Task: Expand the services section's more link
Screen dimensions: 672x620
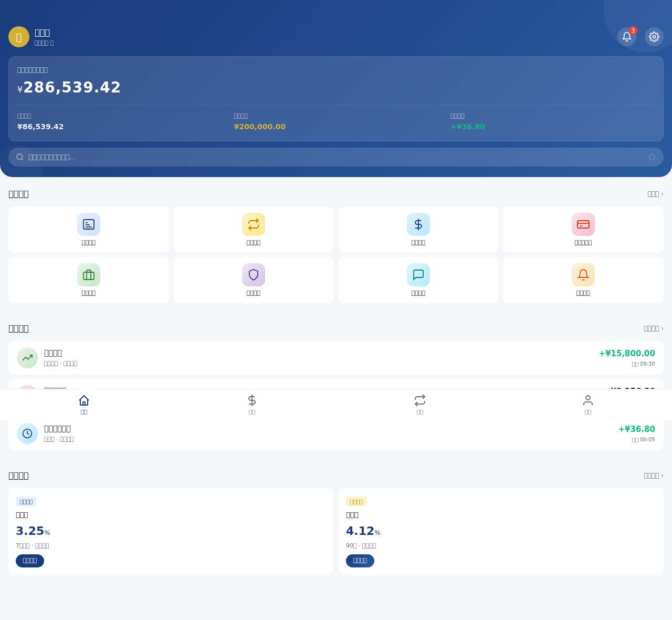Action: click(655, 194)
